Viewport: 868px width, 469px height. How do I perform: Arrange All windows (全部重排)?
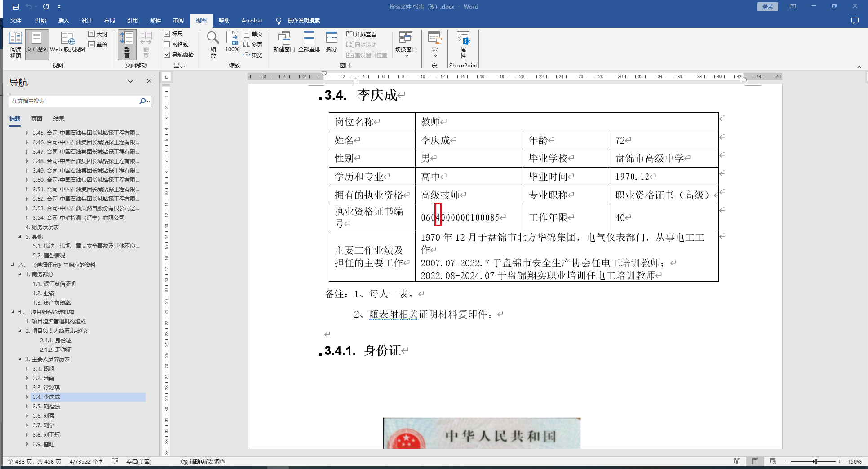pos(309,43)
